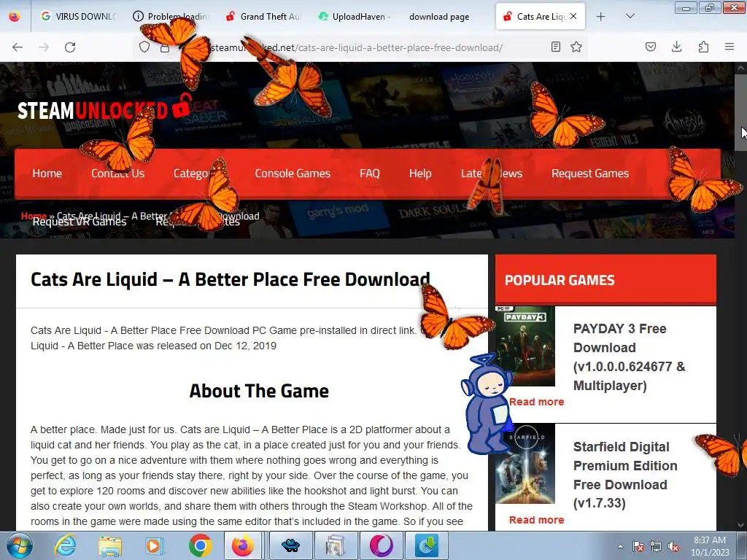Open Starfield Digital Premium Edition title
Screen dimensions: 747x560
click(625, 475)
